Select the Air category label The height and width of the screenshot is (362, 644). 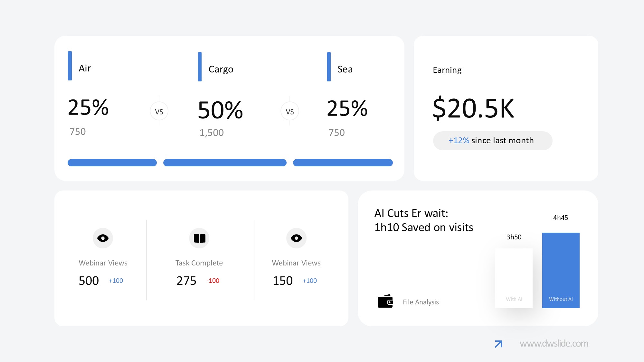(x=85, y=68)
